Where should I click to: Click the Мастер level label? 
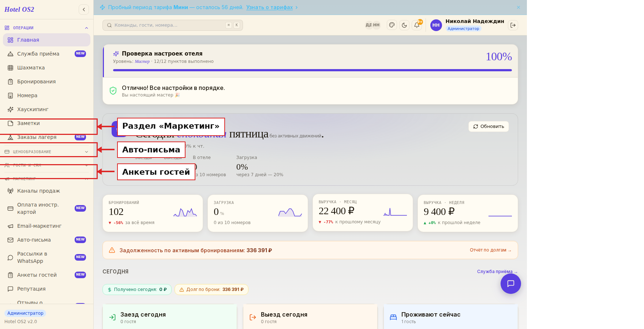pyautogui.click(x=142, y=61)
